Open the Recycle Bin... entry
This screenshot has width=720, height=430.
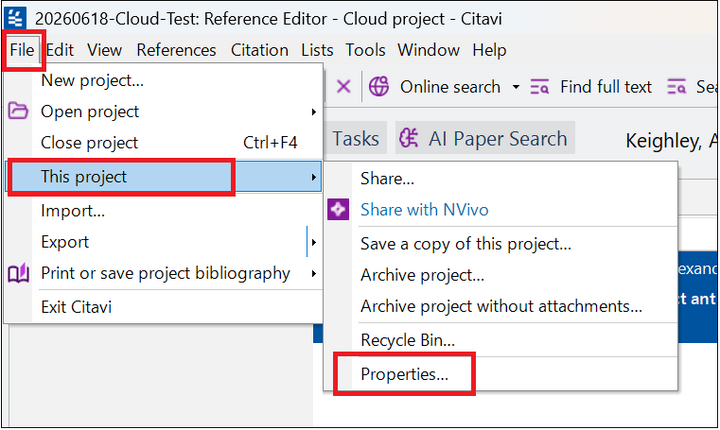point(407,340)
